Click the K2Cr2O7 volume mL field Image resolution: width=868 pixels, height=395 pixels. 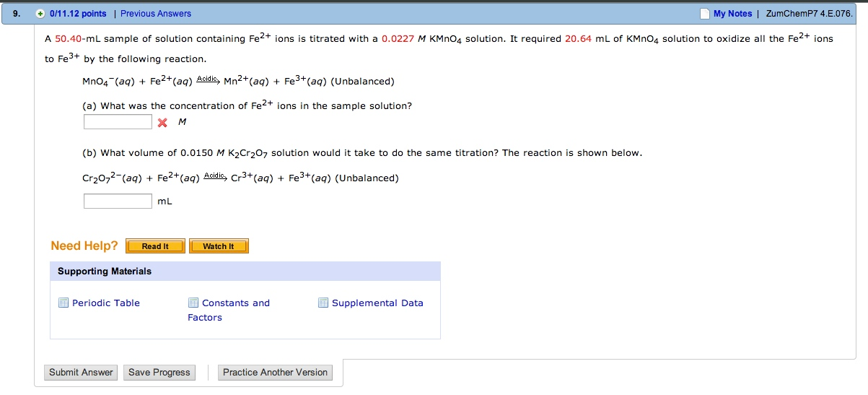[118, 201]
